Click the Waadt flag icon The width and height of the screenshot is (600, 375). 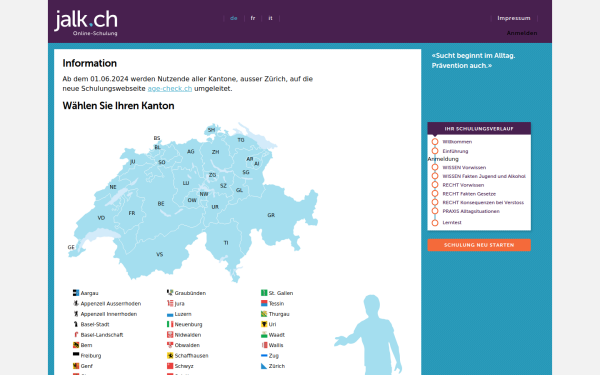click(264, 334)
